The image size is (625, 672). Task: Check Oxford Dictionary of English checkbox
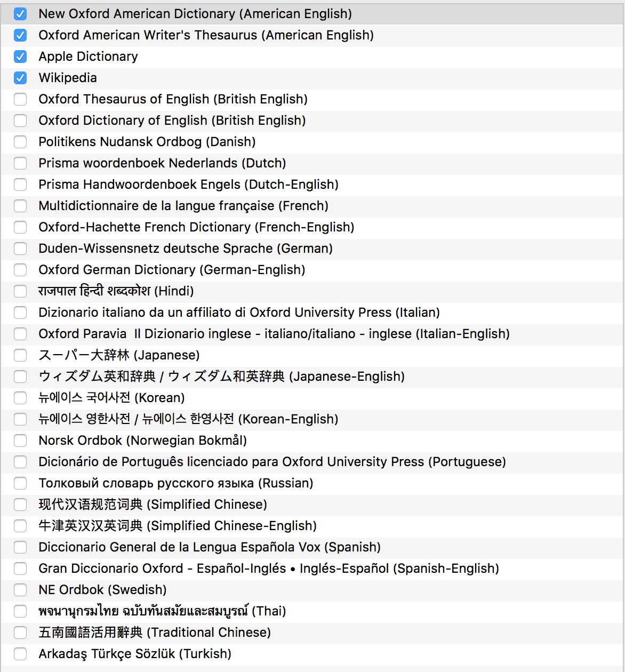pos(20,121)
